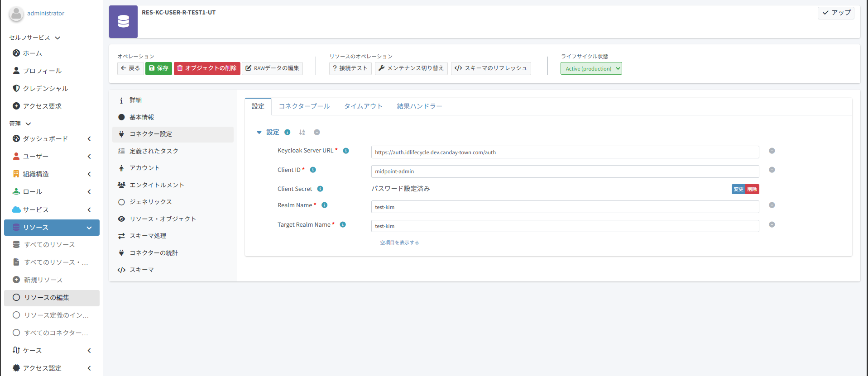Click info icon next to Keycloak Server URL
This screenshot has height=376, width=868.
click(346, 151)
